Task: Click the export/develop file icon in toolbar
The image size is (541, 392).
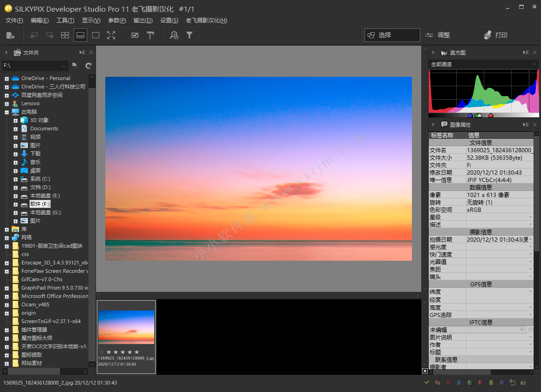Action: pyautogui.click(x=10, y=35)
